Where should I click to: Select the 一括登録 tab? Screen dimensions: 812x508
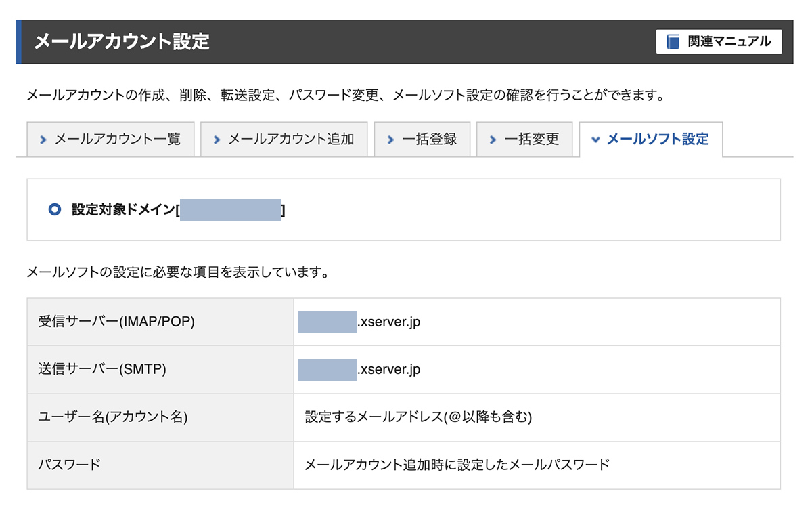(x=422, y=140)
